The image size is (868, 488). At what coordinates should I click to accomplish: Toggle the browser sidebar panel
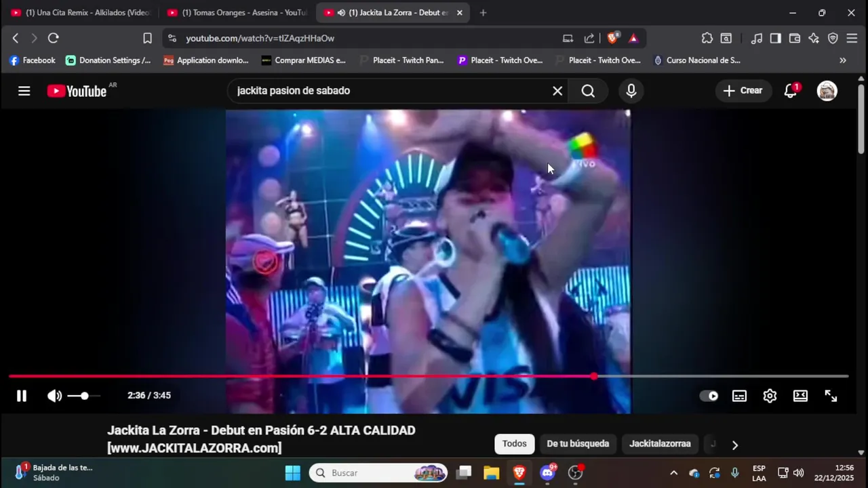coord(775,38)
